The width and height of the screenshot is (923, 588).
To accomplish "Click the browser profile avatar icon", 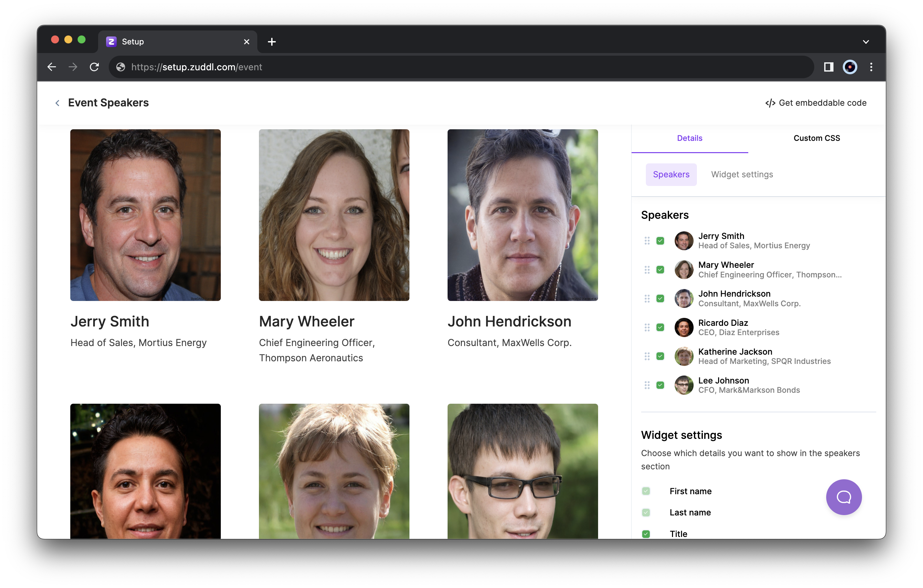I will (x=850, y=67).
